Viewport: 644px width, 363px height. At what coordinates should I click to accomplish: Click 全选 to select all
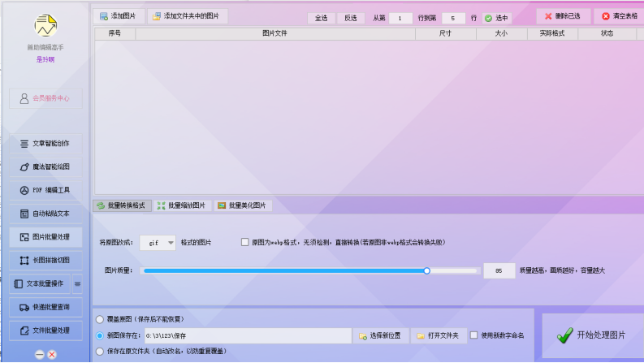[x=321, y=18]
